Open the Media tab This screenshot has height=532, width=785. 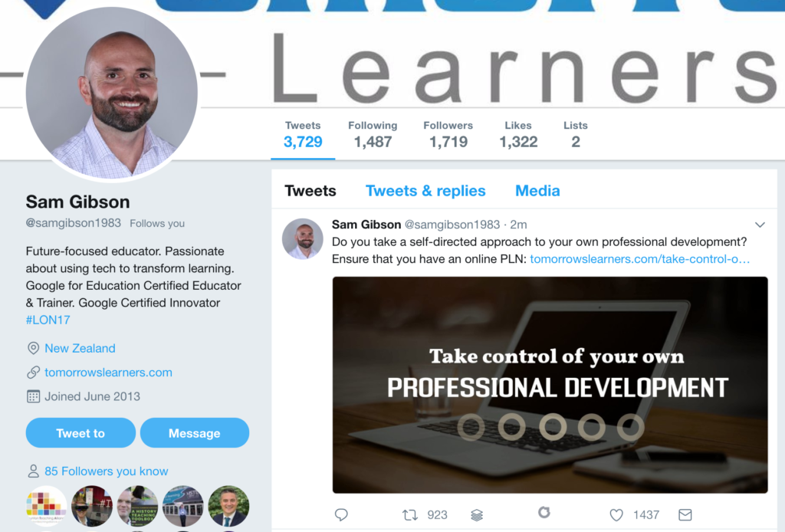coord(537,191)
